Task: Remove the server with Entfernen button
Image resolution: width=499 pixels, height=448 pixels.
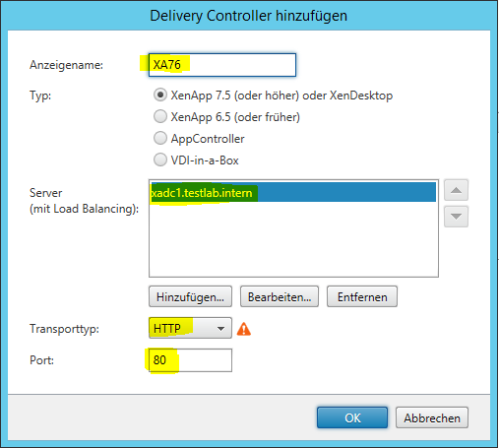Action: 362,296
